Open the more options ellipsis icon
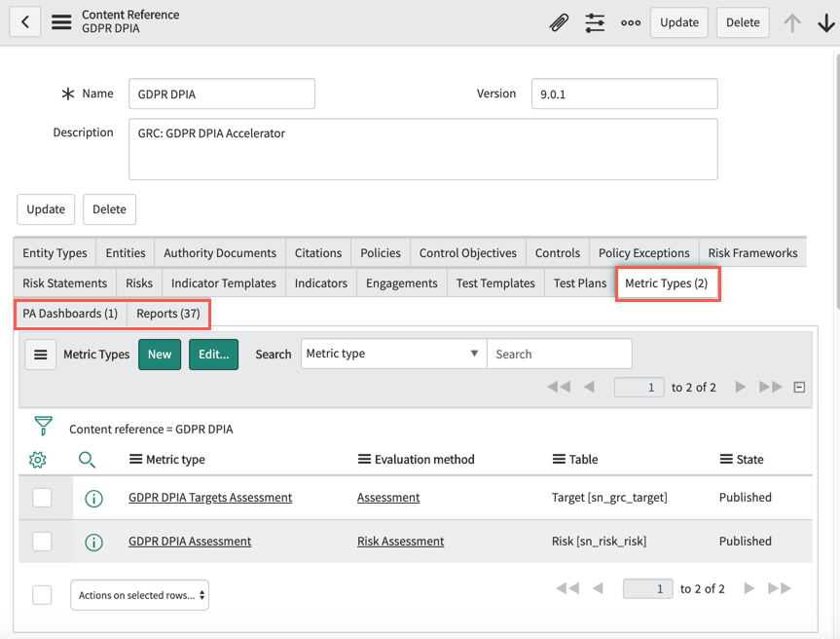 [x=631, y=22]
